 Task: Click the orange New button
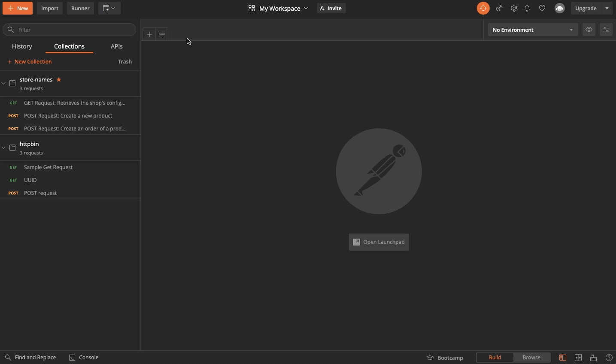click(x=18, y=8)
